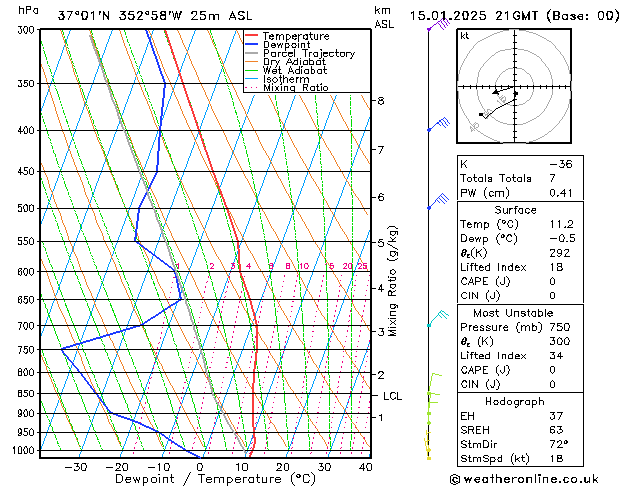Click the 300 hPa pressure axis label

coord(28,30)
